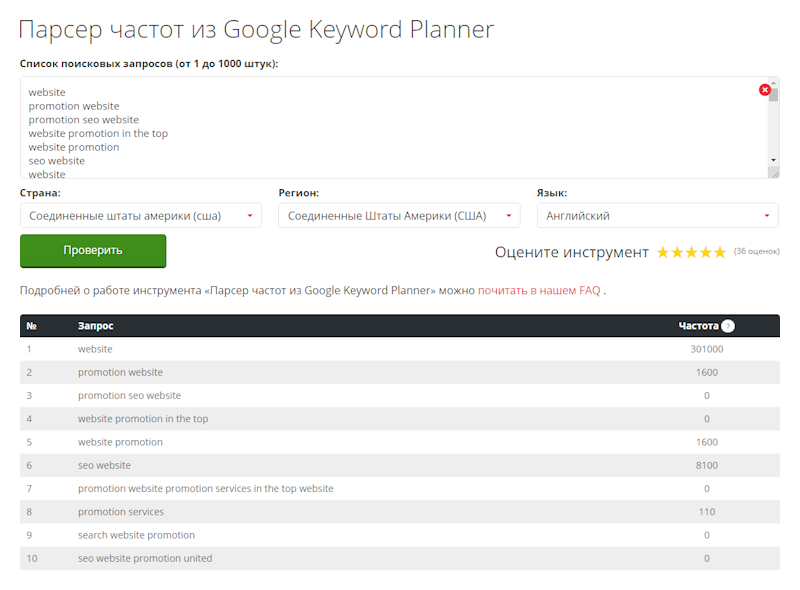
Task: Select 'seo website' in results row 6
Action: coord(104,465)
